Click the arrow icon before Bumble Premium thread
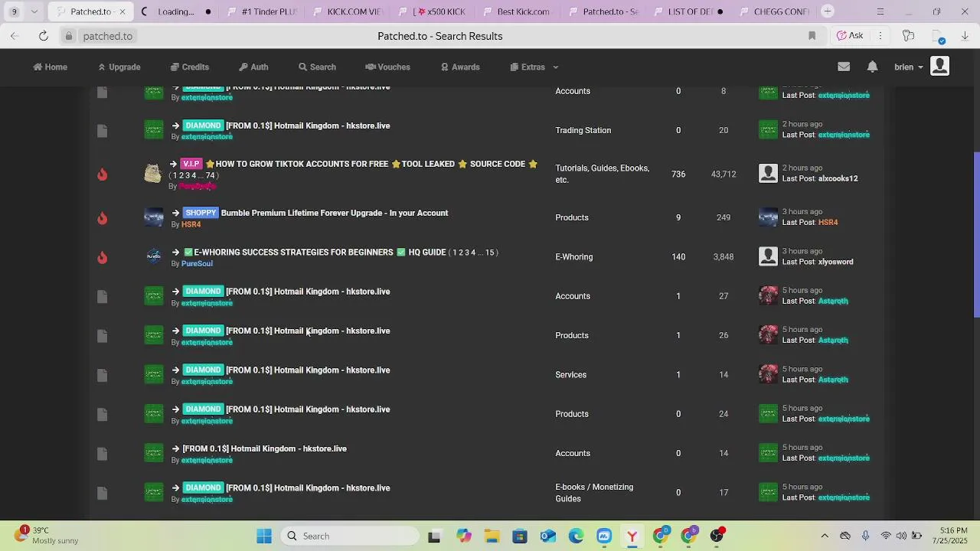The height and width of the screenshot is (551, 980). (x=175, y=213)
